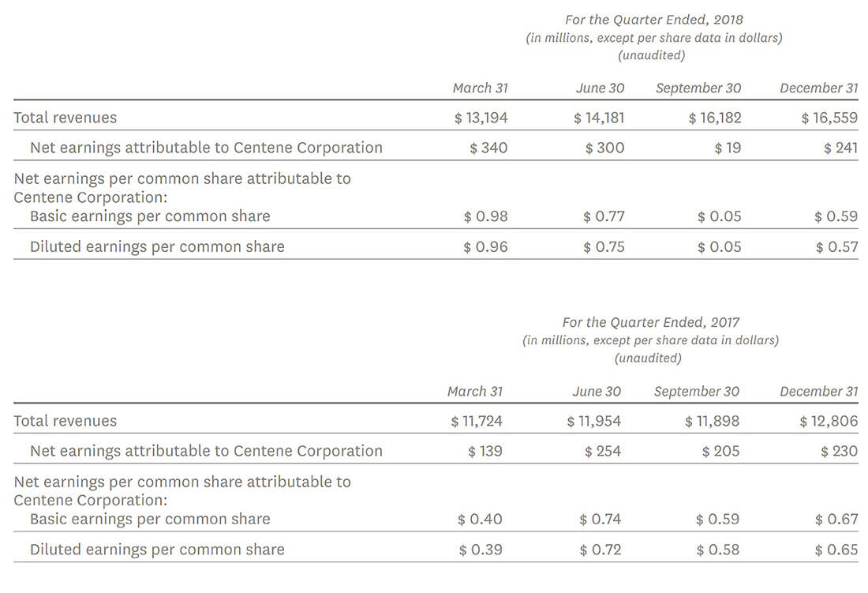The height and width of the screenshot is (593, 868).
Task: Click 2017 September net earnings $205
Action: 720,451
